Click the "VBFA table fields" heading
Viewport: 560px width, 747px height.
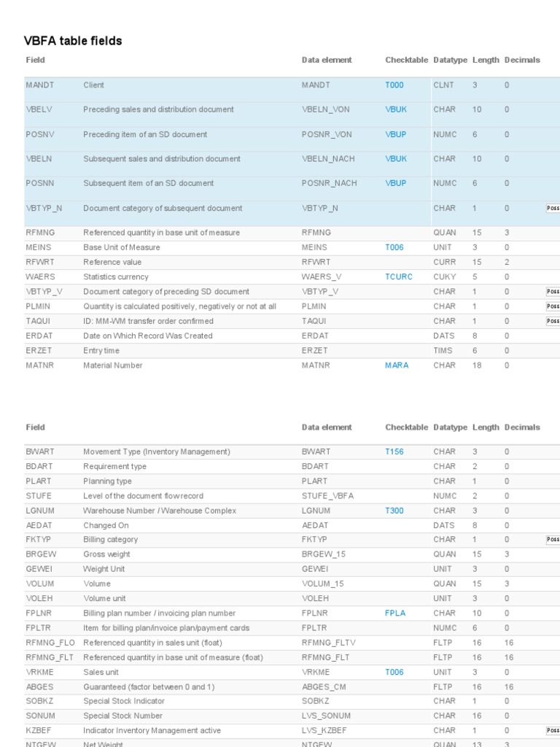pos(73,41)
